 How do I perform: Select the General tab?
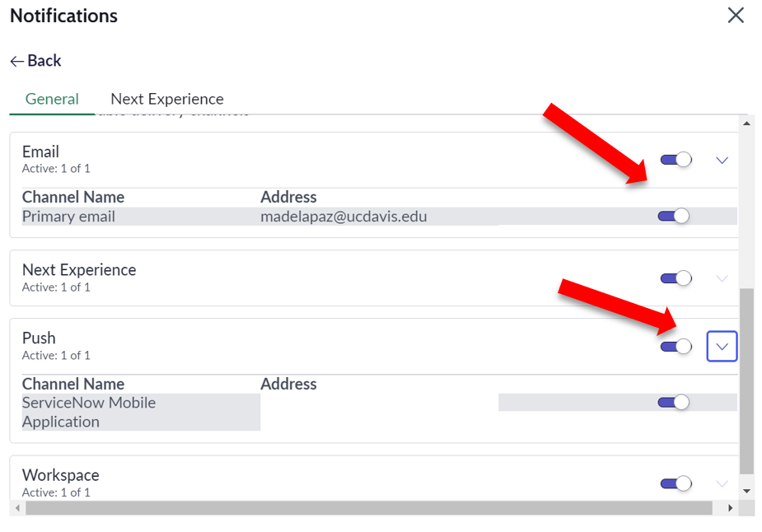(51, 98)
